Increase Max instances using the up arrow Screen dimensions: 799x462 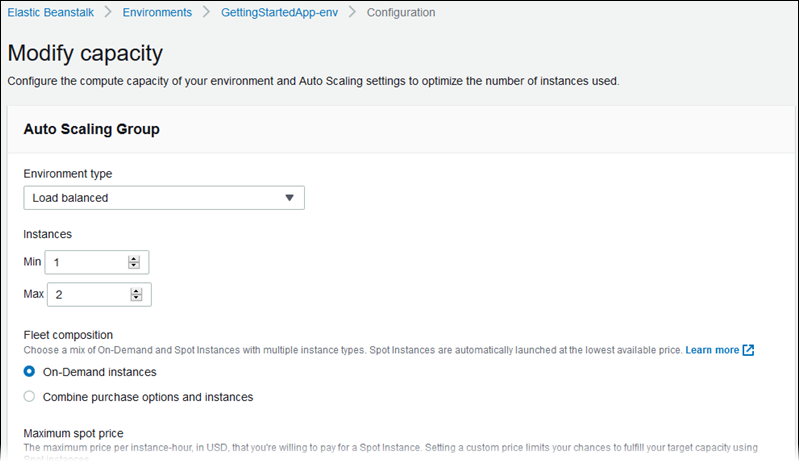[x=134, y=291]
